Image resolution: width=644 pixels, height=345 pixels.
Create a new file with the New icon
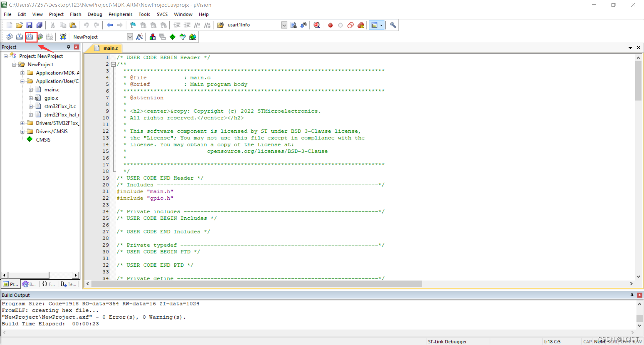tap(9, 25)
